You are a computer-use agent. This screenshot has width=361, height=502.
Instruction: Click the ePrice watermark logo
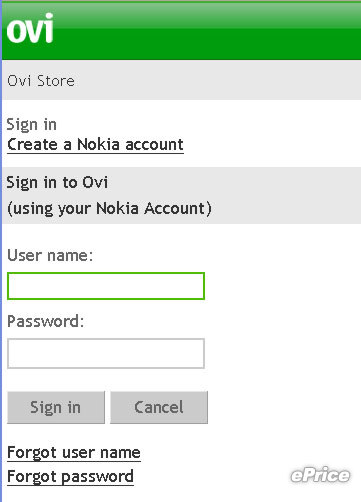(x=320, y=475)
